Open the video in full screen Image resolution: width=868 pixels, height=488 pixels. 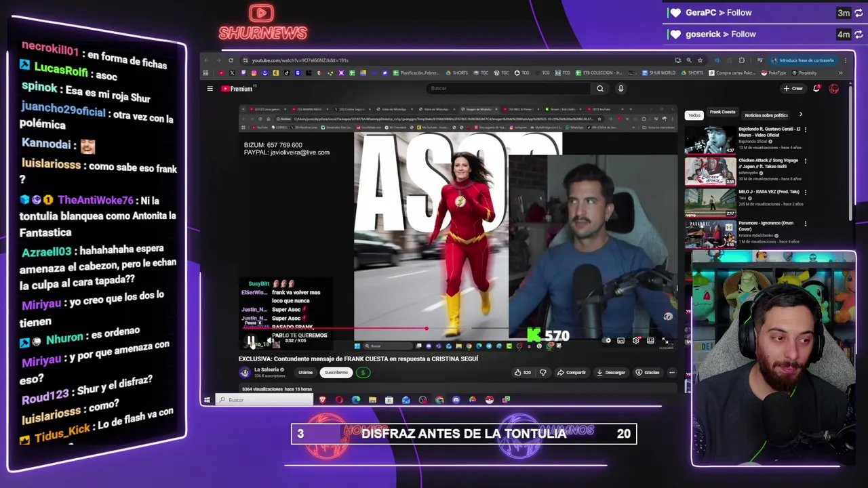click(665, 340)
